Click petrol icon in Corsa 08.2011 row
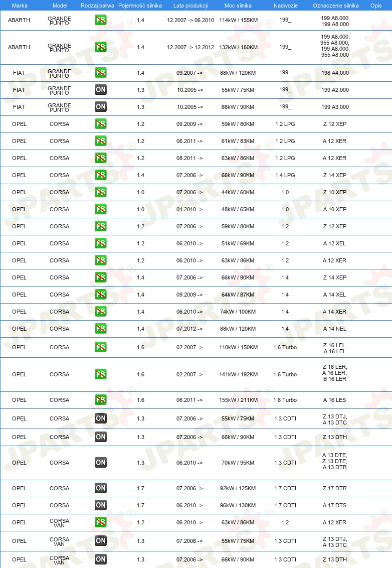 pos(101,158)
